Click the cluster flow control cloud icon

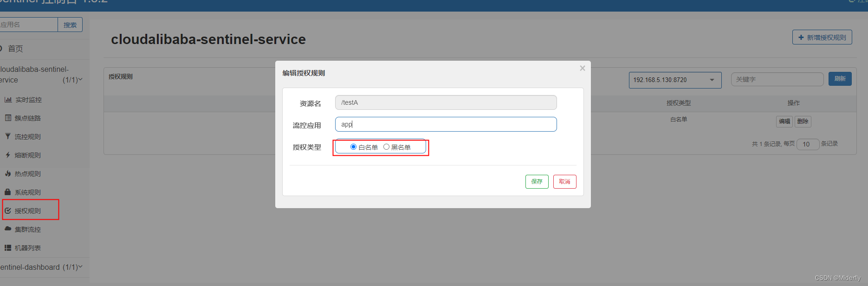click(8, 229)
